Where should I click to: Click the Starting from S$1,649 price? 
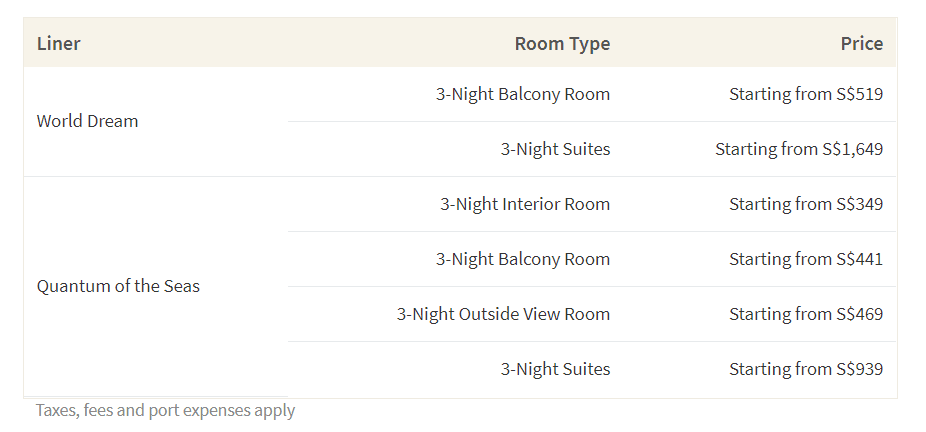point(799,149)
